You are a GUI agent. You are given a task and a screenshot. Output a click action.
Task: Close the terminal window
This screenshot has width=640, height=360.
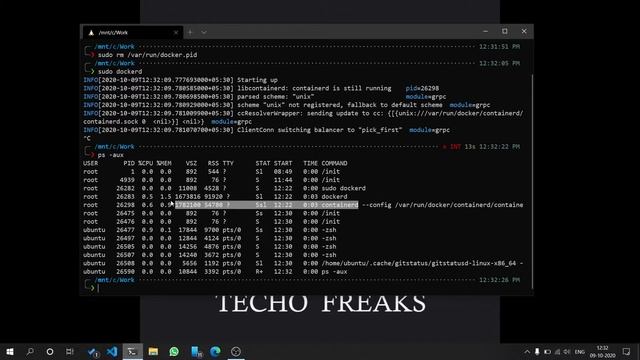pos(524,31)
